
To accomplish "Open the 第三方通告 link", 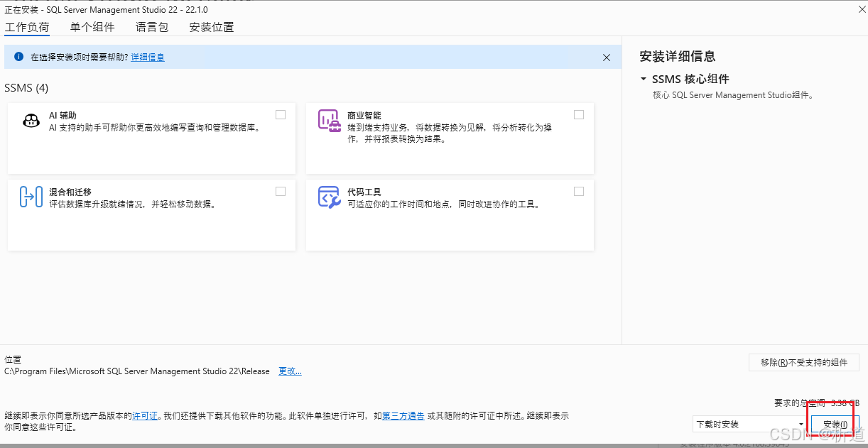I will click(403, 416).
